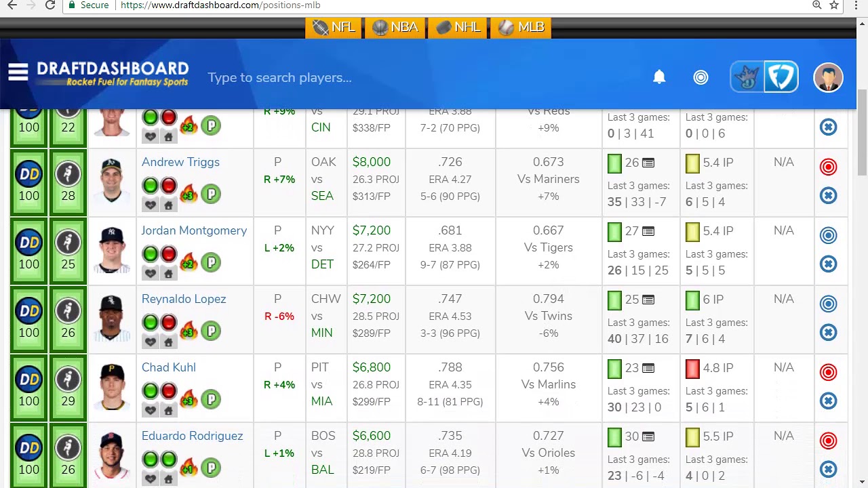Viewport: 868px width, 488px height.
Task: Toggle red light for Chad Kuhl
Action: pos(169,390)
